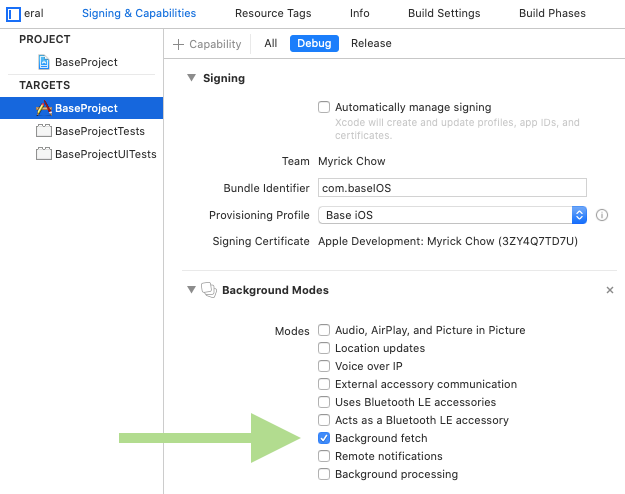The width and height of the screenshot is (625, 494).
Task: Uncheck the Background fetch mode
Action: coord(324,438)
